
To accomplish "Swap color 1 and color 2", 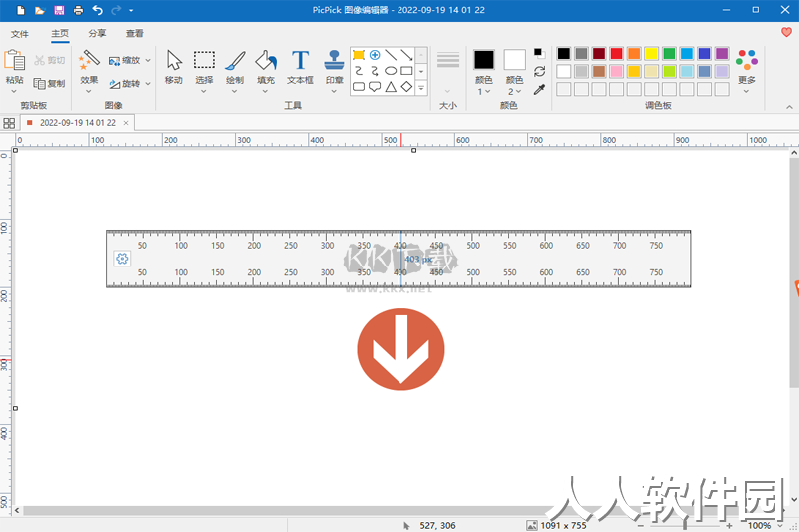I will tap(539, 71).
